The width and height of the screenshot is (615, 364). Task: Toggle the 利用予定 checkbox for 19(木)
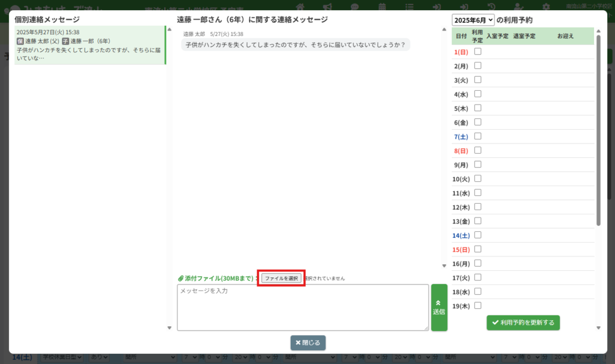tap(478, 306)
